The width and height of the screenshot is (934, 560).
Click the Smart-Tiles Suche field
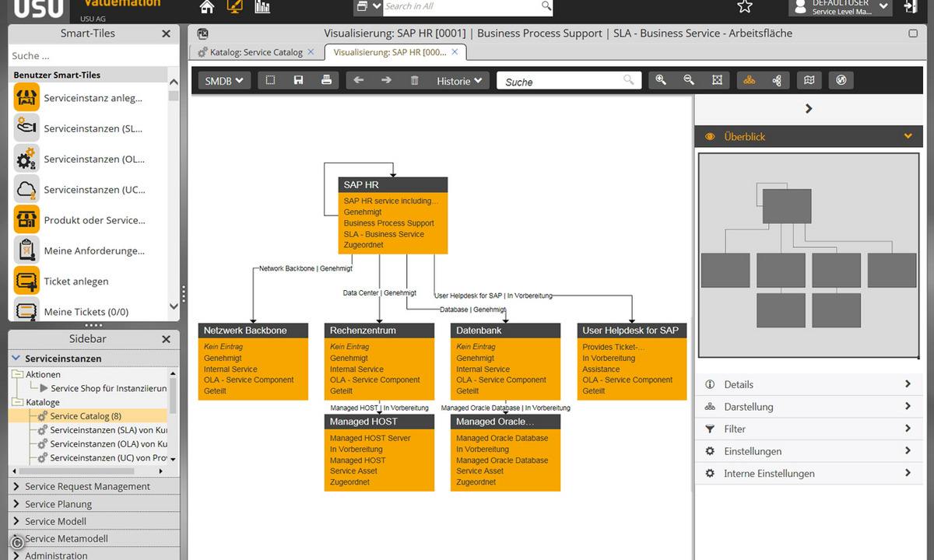click(94, 55)
